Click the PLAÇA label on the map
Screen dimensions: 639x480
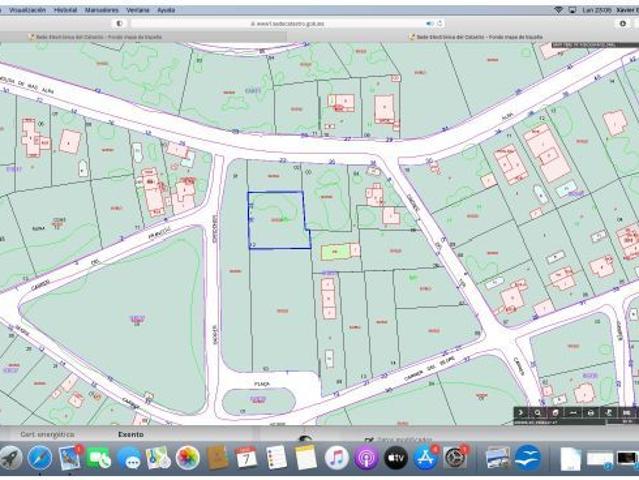(x=258, y=382)
